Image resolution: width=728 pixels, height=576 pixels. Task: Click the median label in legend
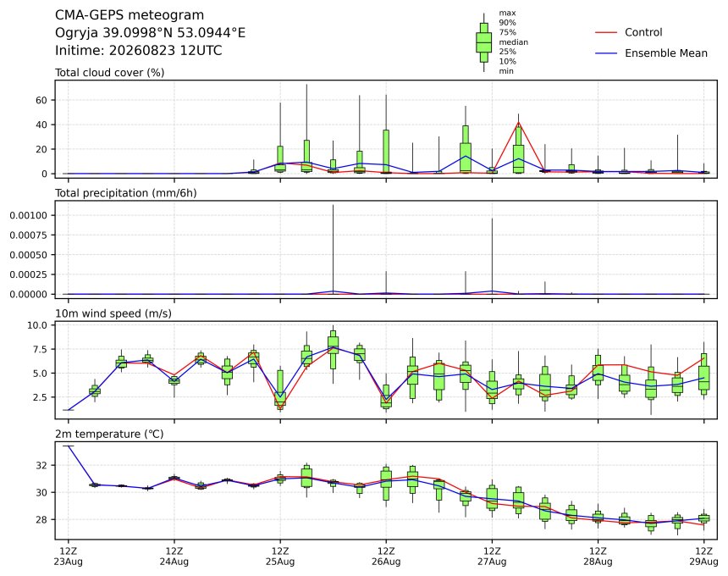tap(514, 42)
